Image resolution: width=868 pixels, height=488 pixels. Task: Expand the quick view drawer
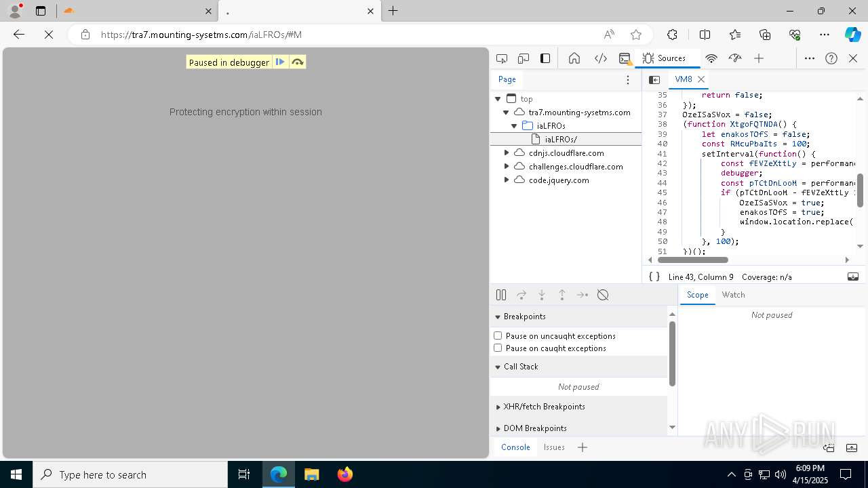pyautogui.click(x=852, y=447)
